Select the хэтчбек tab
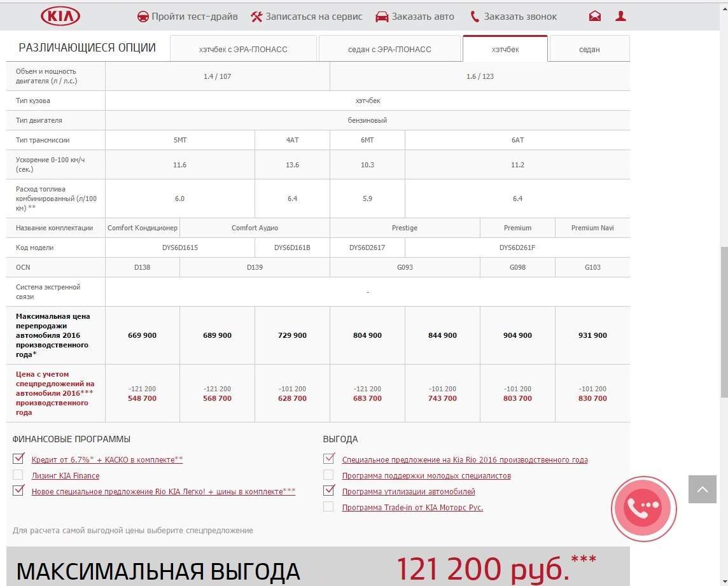 [x=505, y=49]
